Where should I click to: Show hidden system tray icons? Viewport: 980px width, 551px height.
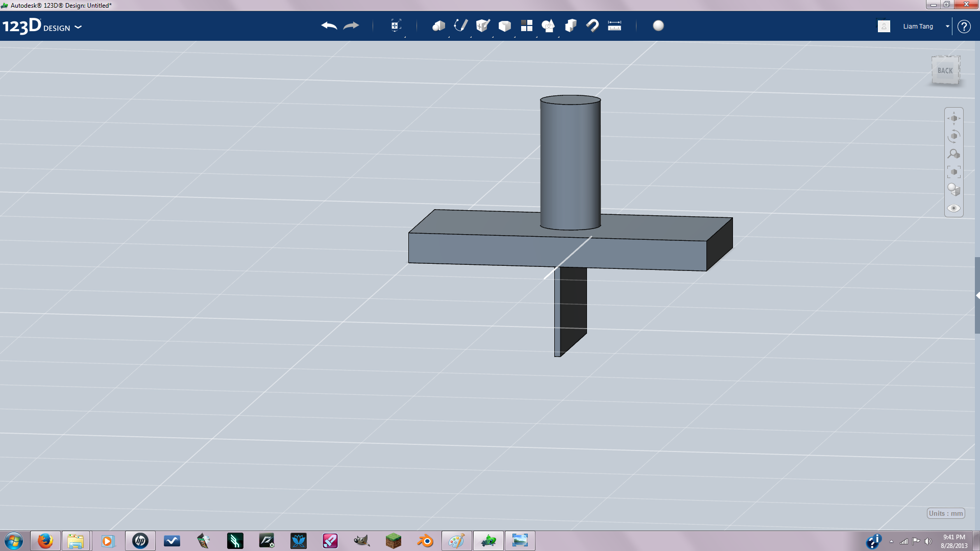(891, 541)
